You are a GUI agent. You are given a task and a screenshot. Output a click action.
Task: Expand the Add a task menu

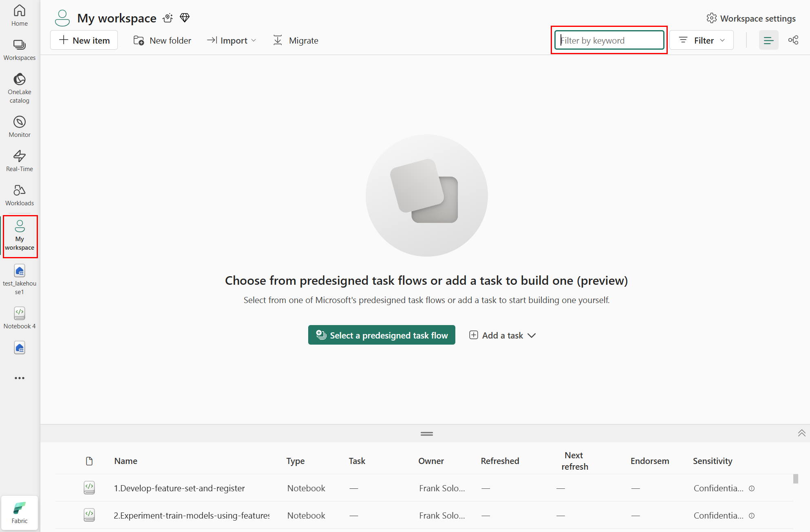pyautogui.click(x=502, y=335)
